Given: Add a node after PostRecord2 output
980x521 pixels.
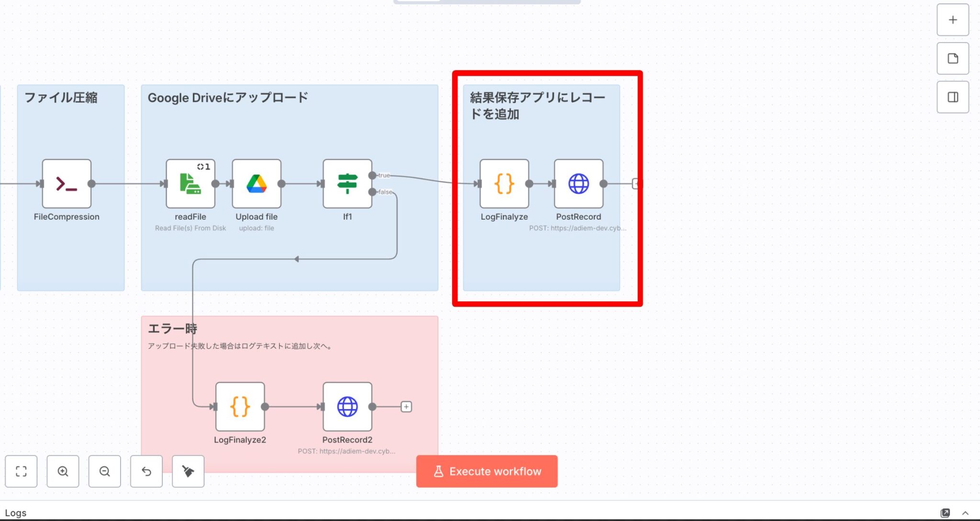Looking at the screenshot, I should point(406,407).
